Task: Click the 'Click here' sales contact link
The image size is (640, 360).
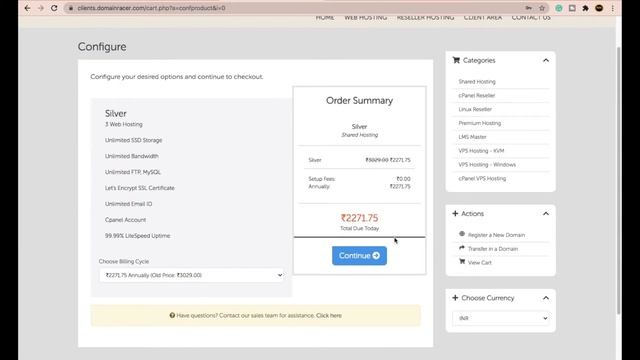Action: [329, 316]
